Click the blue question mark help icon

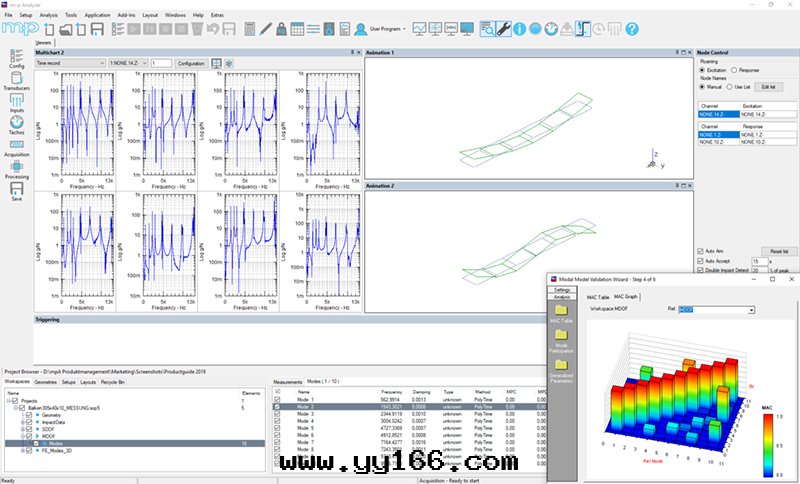[x=519, y=29]
